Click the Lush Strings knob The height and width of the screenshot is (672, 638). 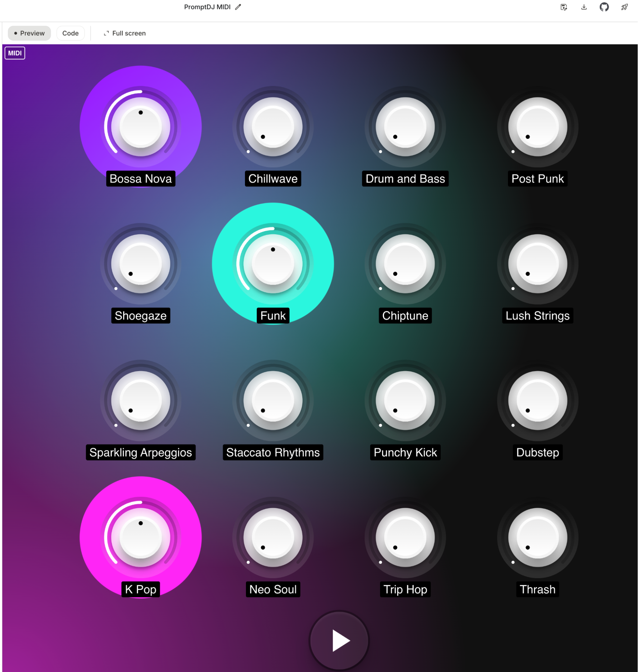click(537, 264)
